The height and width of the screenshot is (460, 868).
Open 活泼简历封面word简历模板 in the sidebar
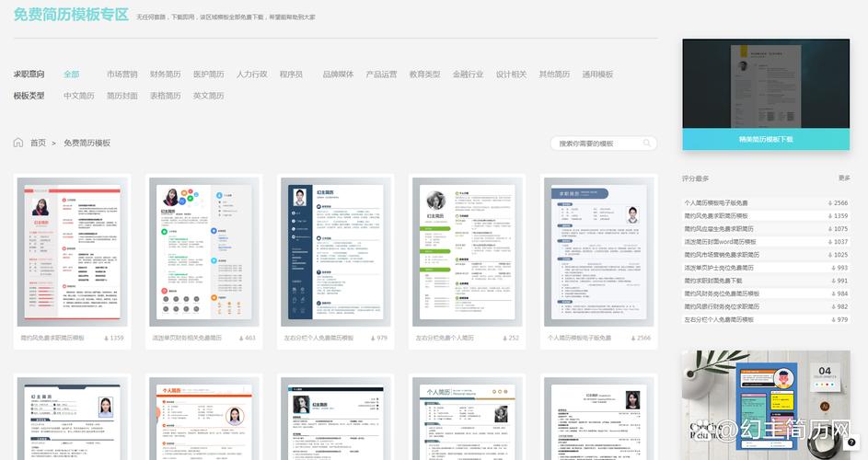[720, 242]
